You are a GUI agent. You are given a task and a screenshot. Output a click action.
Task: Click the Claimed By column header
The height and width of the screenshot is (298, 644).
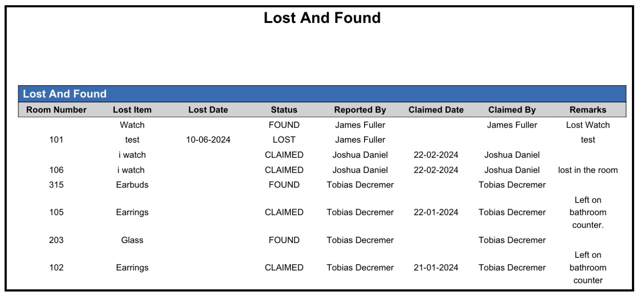coord(512,110)
